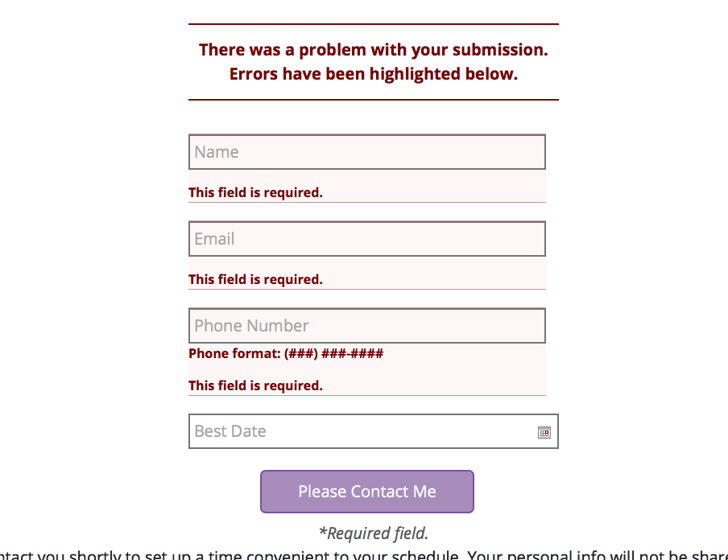Click the word 'schedule' in bottom paragraph
Image resolution: width=728 pixels, height=560 pixels.
[425, 555]
